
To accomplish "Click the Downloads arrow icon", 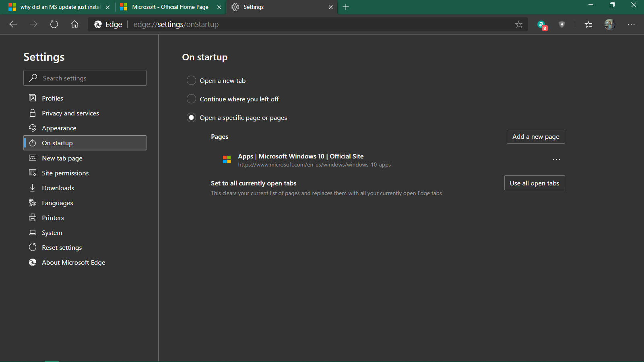I will coord(33,188).
